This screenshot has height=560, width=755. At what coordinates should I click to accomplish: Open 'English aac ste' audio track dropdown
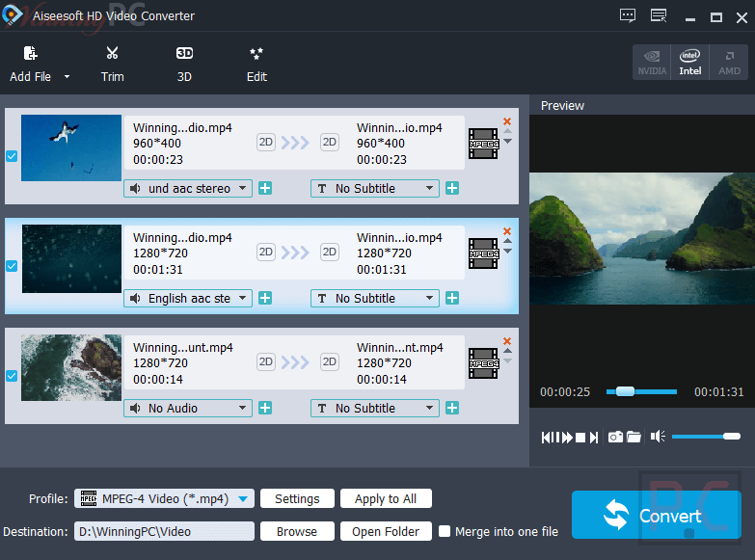[x=188, y=298]
